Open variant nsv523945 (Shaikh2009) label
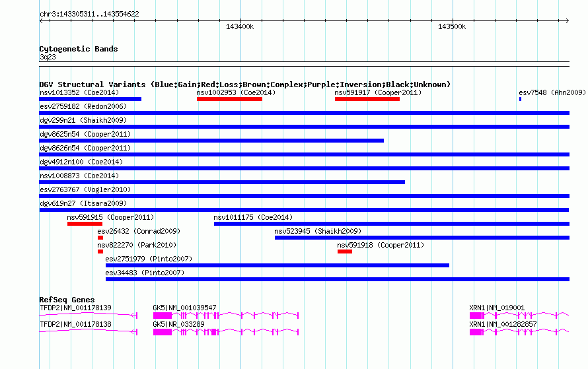588x369 pixels. pyautogui.click(x=318, y=231)
